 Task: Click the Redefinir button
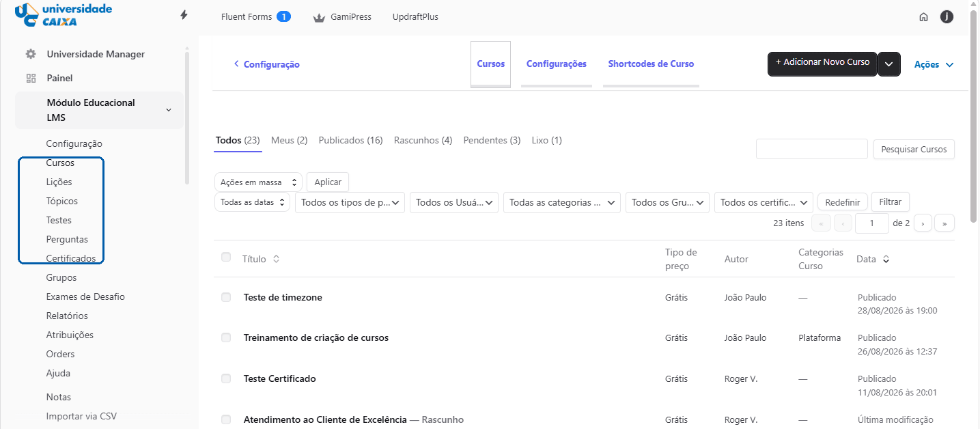coord(842,202)
